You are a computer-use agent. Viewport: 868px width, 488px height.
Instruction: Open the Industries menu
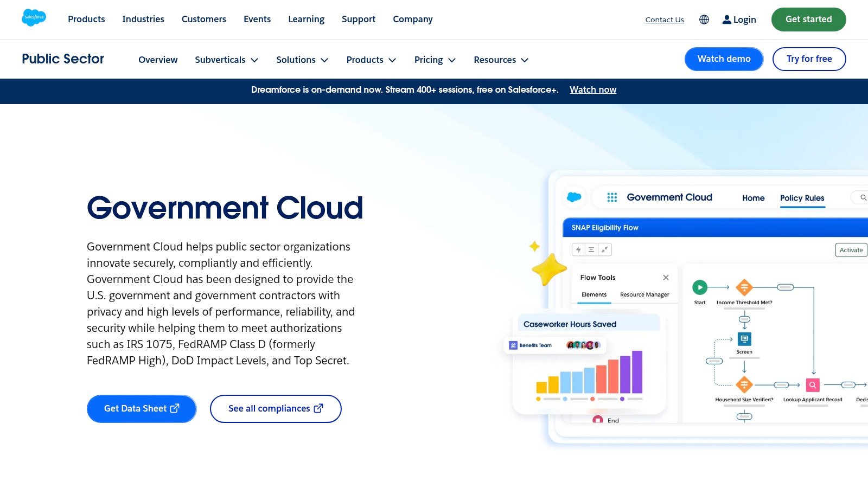(143, 19)
